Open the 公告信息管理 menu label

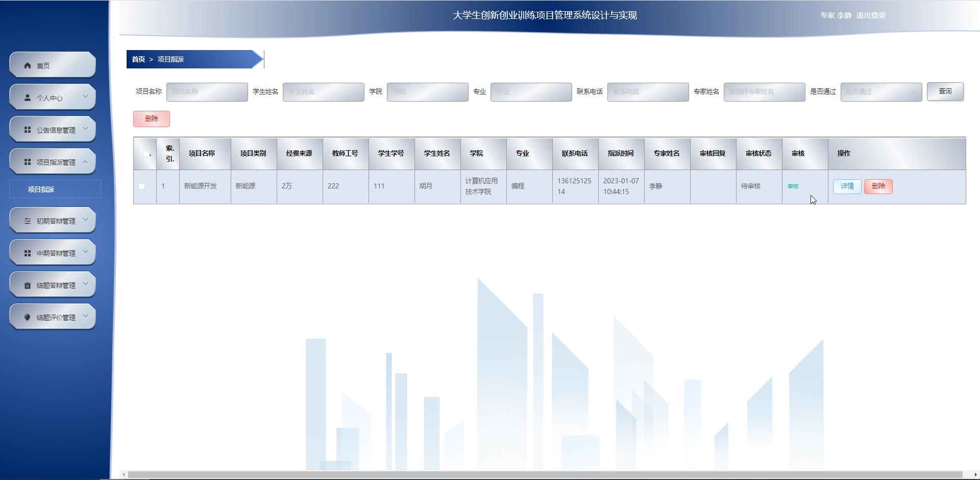[56, 130]
